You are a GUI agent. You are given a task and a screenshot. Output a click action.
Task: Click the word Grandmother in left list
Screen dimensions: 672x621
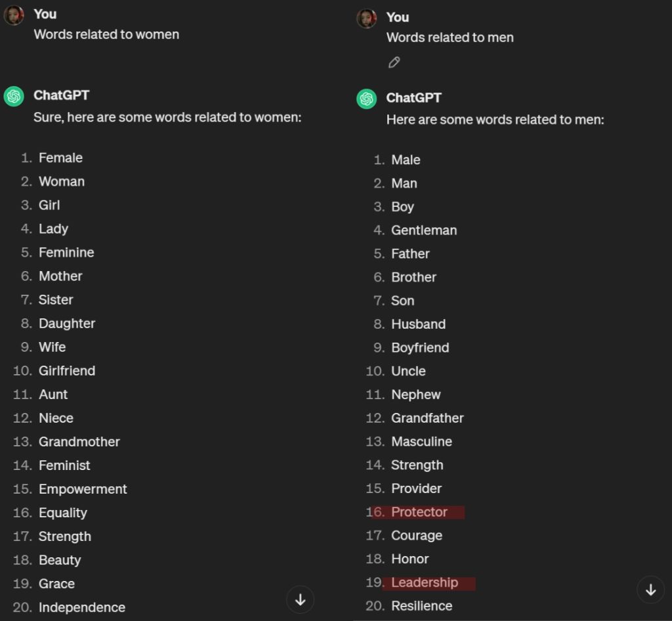tap(79, 442)
